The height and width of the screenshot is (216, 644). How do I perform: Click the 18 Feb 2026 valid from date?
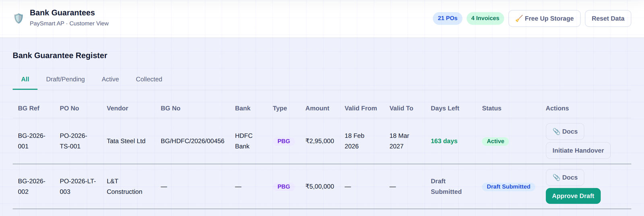354,141
